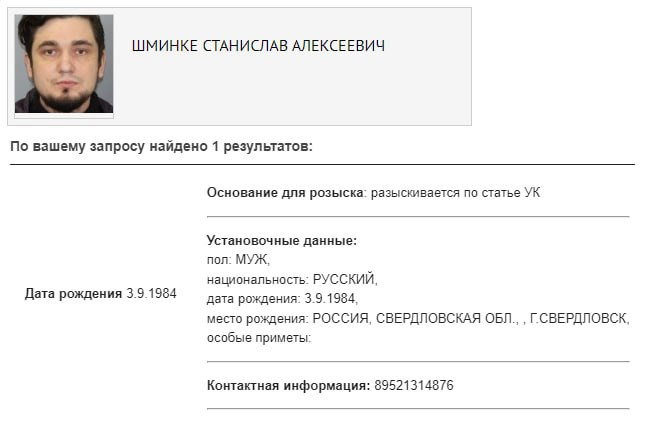Click the date value beside bold 'Дата рождения'
The width and height of the screenshot is (648, 421).
[151, 293]
